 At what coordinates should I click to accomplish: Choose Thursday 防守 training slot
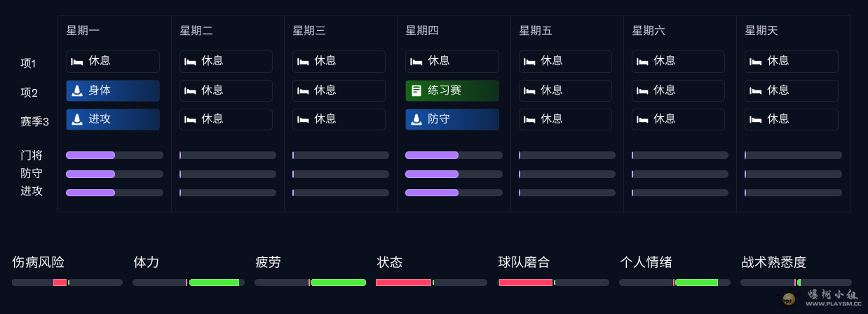click(452, 119)
